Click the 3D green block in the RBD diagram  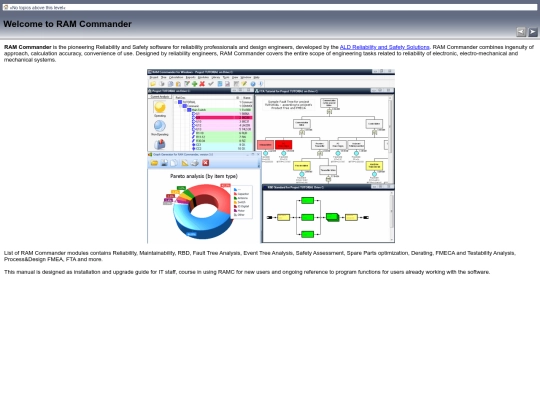[x=333, y=217]
